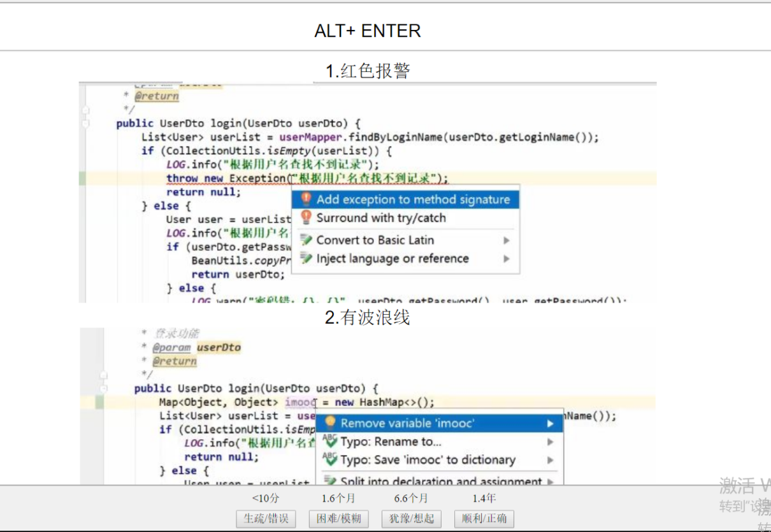The width and height of the screenshot is (771, 532).
Task: Click the throw new Exception code line
Action: pyautogui.click(x=307, y=178)
